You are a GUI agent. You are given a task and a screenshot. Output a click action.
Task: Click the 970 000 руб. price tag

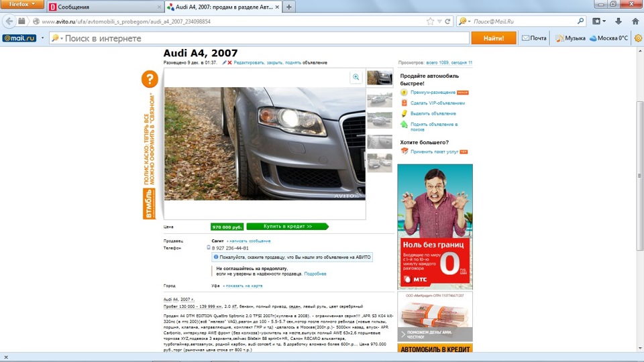227,227
